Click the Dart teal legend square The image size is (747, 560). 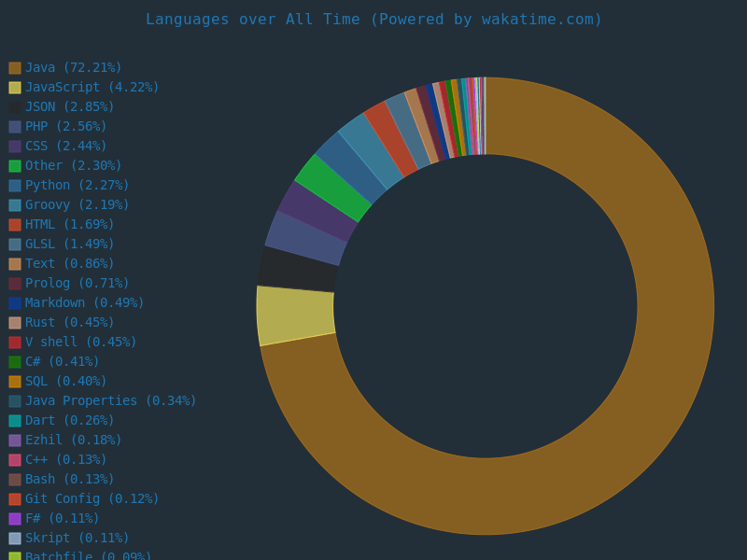(13, 420)
